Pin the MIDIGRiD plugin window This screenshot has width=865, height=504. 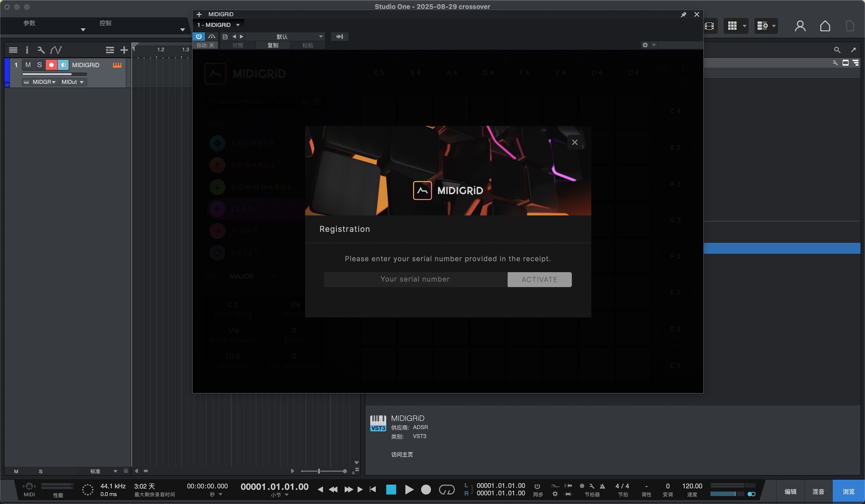(683, 14)
